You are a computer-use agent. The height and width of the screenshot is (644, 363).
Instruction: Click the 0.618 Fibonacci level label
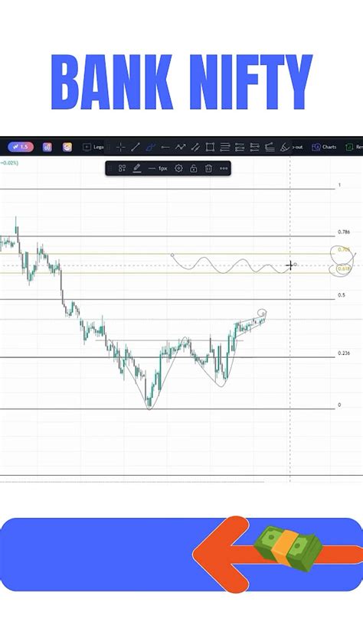coord(344,268)
